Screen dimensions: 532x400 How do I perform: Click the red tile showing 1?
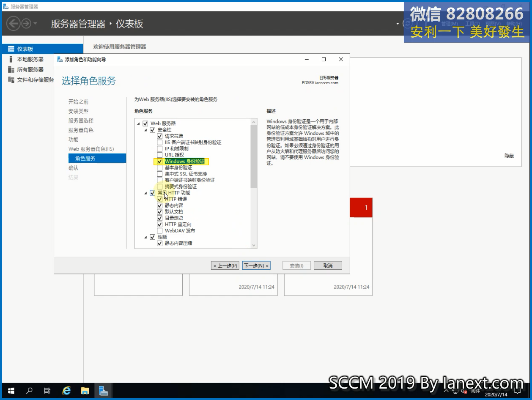[x=362, y=208]
